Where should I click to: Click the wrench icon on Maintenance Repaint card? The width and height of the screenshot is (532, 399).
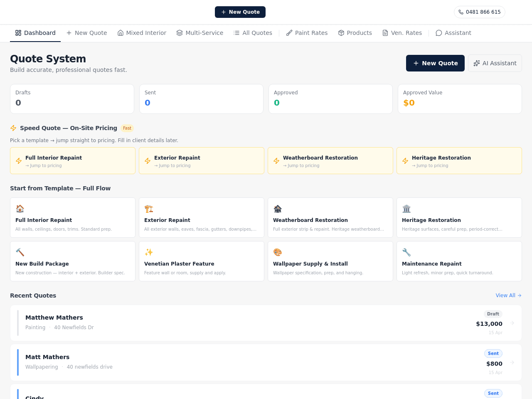406,252
